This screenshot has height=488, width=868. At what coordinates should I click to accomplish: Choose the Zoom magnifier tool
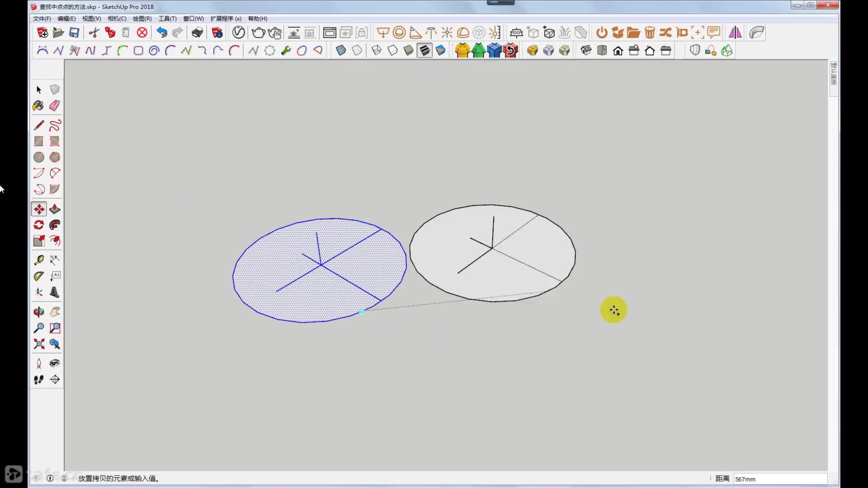tap(39, 328)
